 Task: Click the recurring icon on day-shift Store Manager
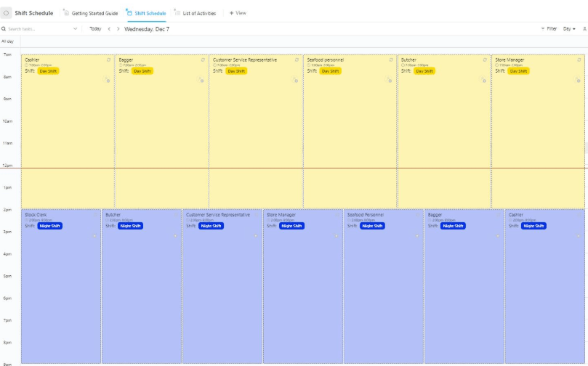click(x=579, y=60)
